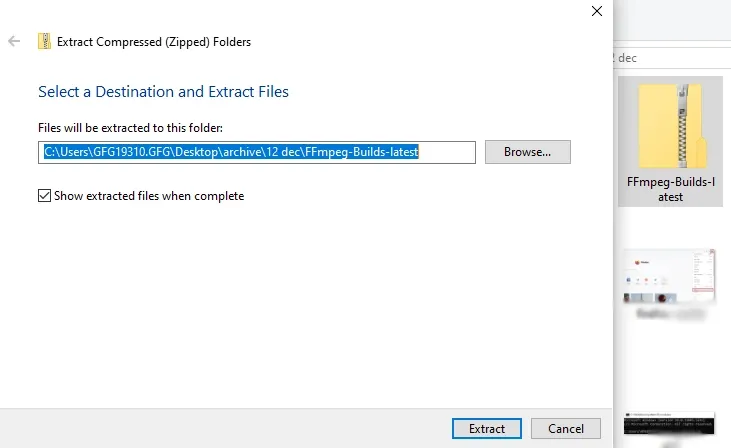The image size is (731, 448).
Task: Click the "Show extracted files when complete" label text
Action: point(149,196)
